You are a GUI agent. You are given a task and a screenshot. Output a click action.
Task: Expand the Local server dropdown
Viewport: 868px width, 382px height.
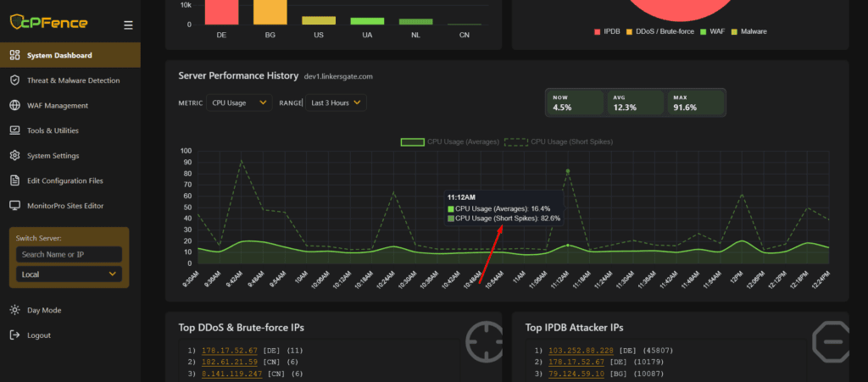[69, 274]
